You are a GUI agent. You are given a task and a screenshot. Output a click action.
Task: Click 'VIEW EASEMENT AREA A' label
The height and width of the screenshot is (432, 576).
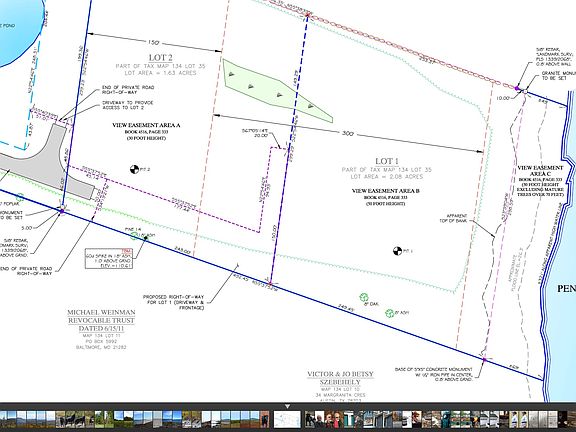(x=146, y=125)
